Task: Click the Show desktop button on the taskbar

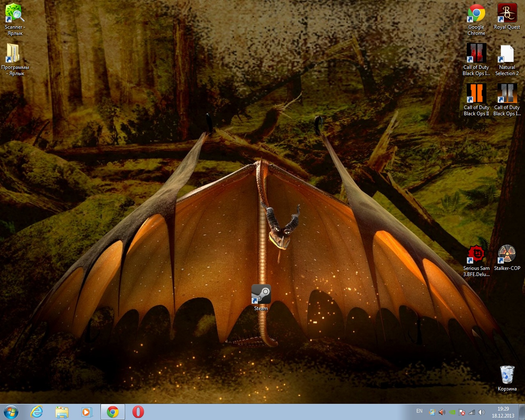Action: (522, 412)
